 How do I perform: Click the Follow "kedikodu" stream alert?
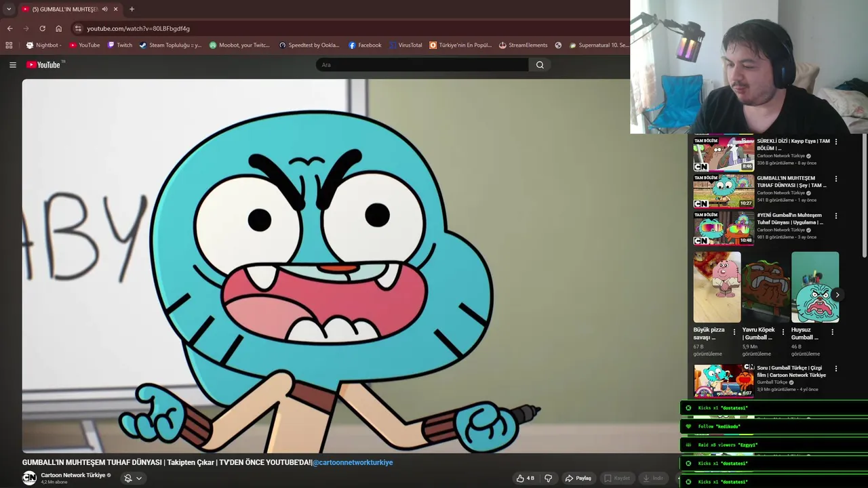(774, 426)
